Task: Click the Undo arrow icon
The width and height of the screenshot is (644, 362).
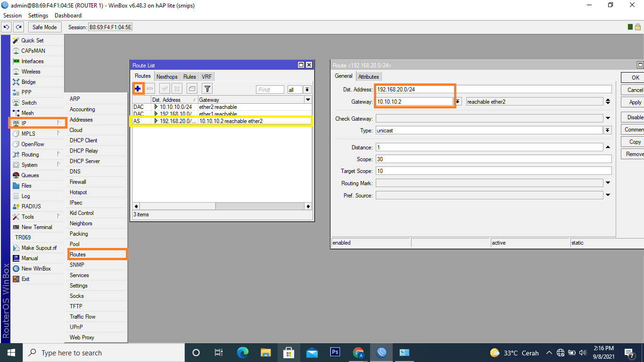Action: pos(7,27)
